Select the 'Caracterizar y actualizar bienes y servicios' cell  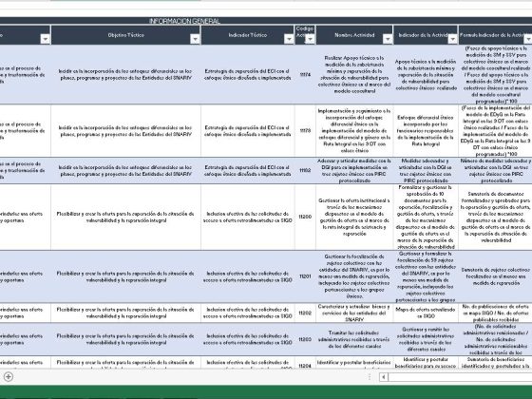(354, 313)
